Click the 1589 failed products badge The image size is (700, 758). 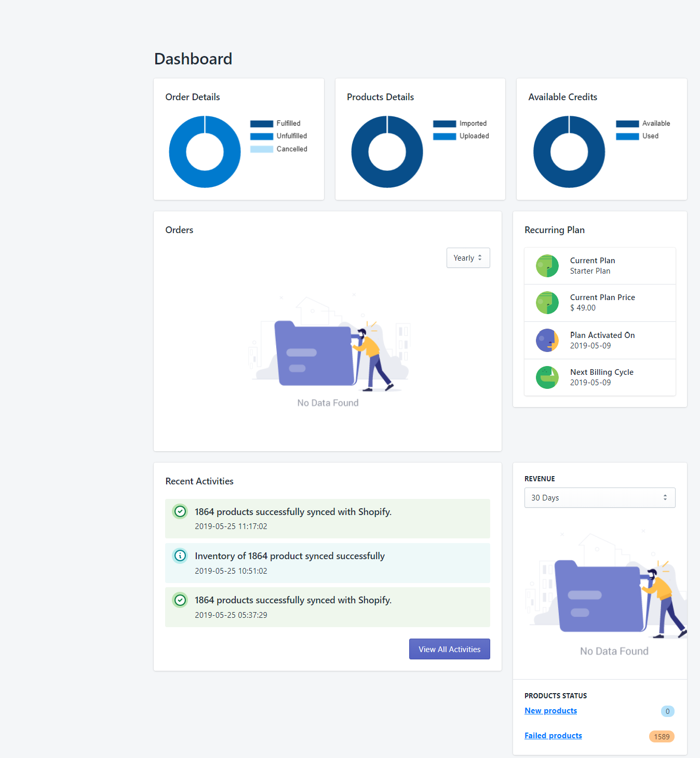(x=661, y=736)
